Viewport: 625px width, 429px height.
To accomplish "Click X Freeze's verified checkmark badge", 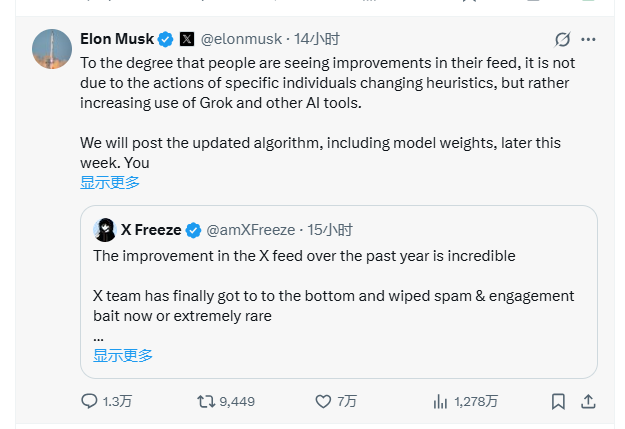I will click(193, 230).
